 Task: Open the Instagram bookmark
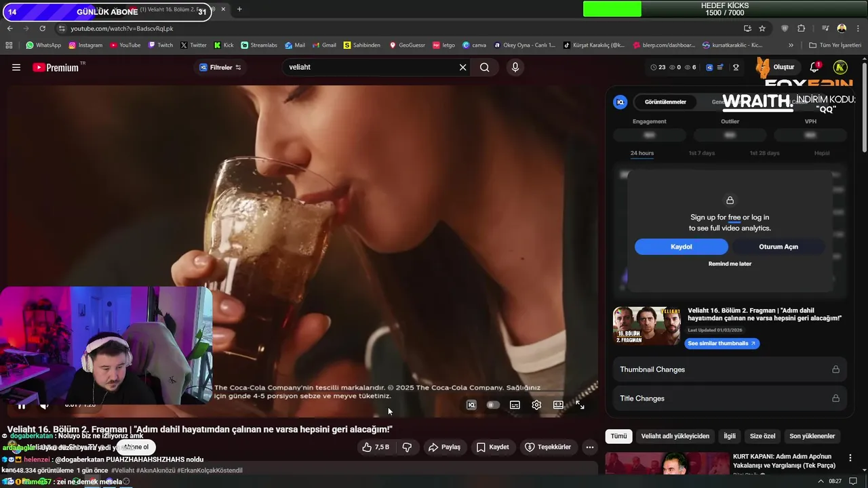tap(85, 45)
